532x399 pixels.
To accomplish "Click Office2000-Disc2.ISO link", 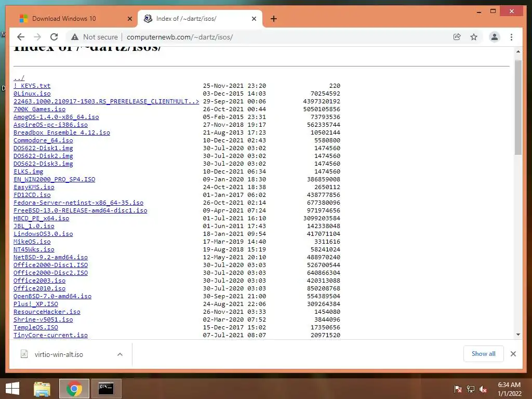I will (x=50, y=273).
